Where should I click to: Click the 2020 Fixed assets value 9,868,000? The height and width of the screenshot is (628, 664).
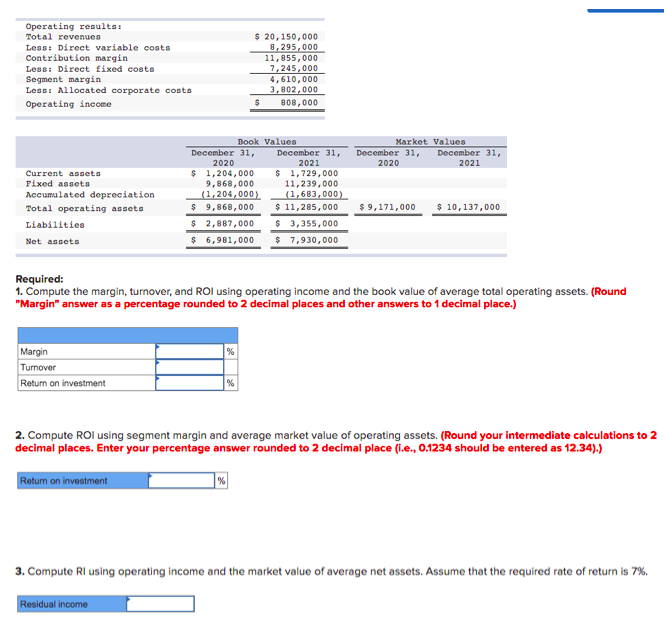coord(230,184)
